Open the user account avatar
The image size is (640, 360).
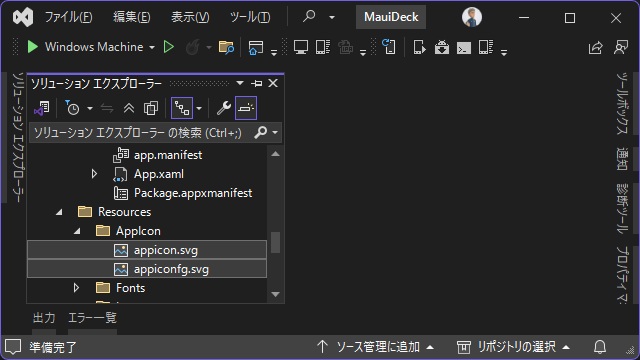(471, 17)
